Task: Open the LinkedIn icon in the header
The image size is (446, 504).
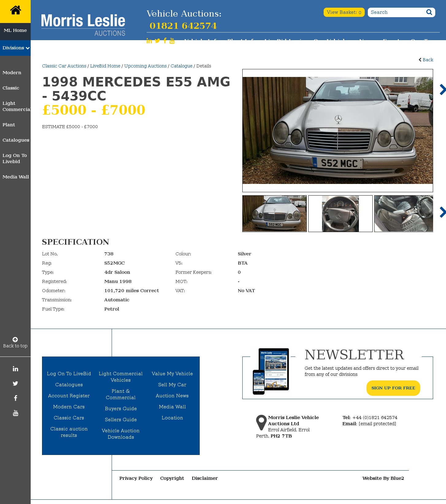Action: click(149, 41)
